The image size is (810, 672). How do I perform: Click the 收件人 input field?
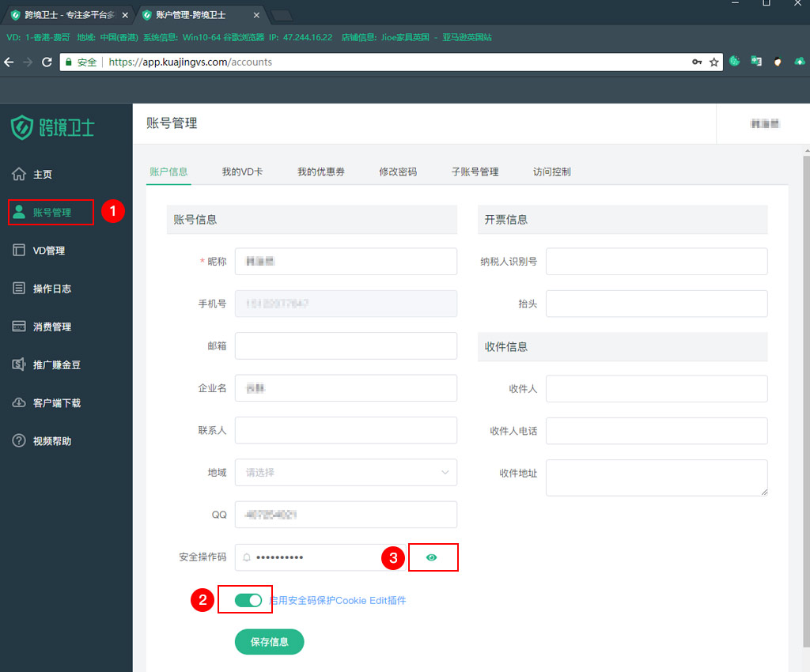coord(657,388)
